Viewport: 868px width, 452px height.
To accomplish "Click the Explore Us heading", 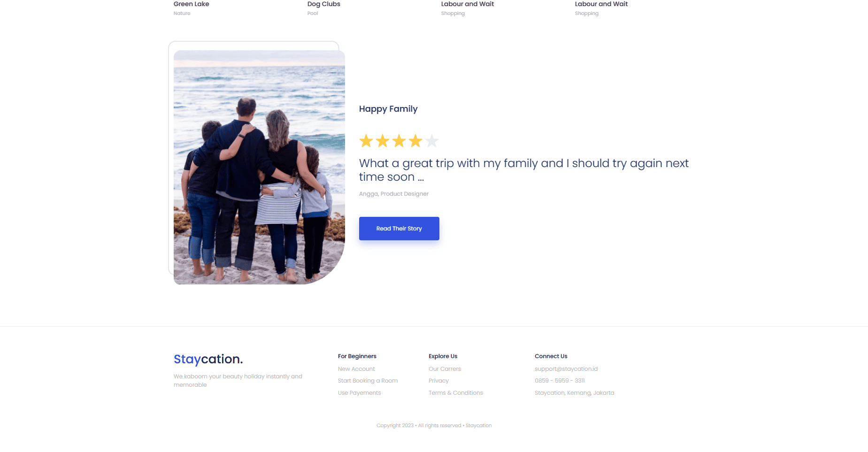I will (x=443, y=356).
